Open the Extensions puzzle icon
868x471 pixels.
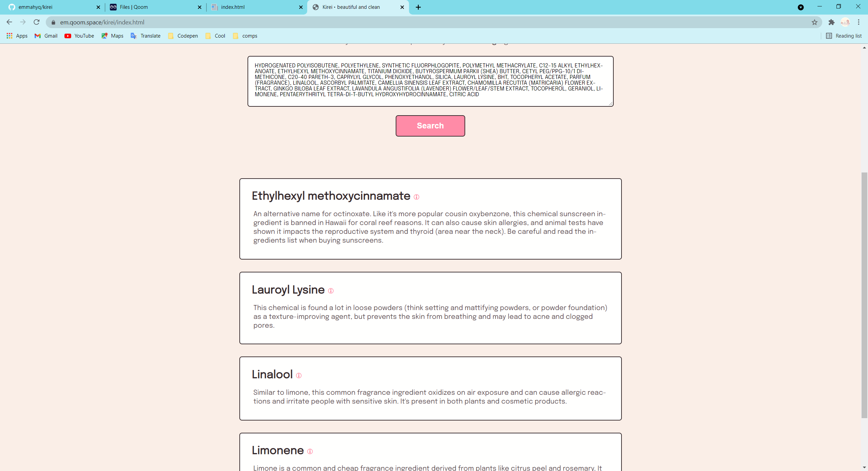(831, 22)
